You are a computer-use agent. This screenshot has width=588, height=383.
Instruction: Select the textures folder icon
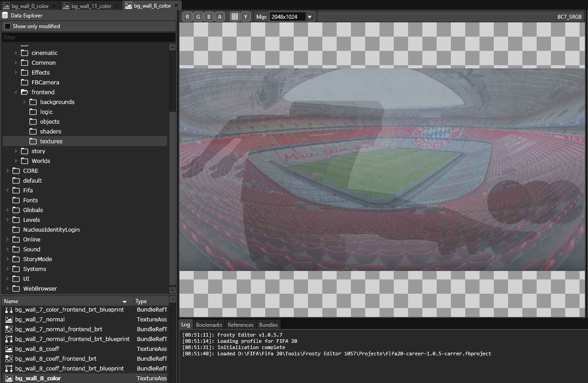[x=33, y=141]
